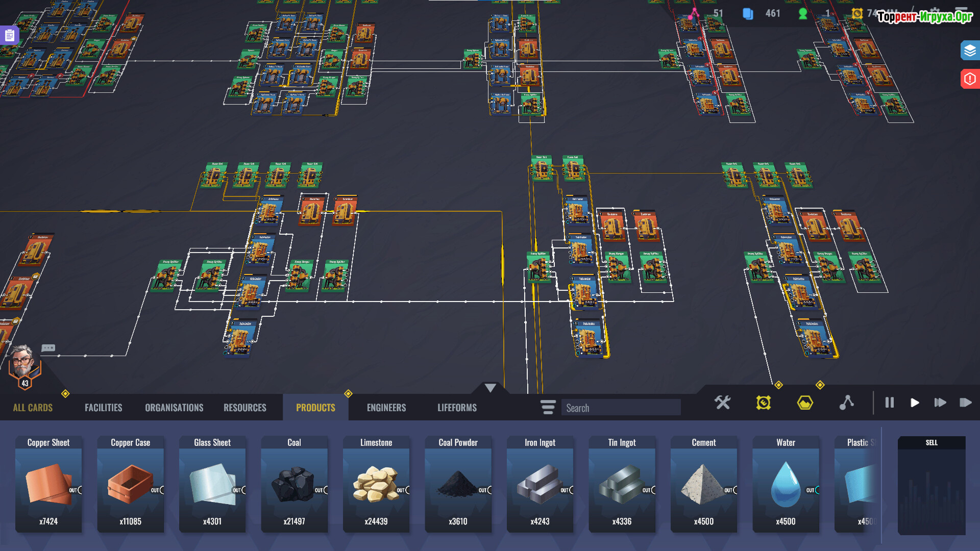Open the build tools (hammer and wrench) icon
980x551 pixels.
[x=722, y=403]
